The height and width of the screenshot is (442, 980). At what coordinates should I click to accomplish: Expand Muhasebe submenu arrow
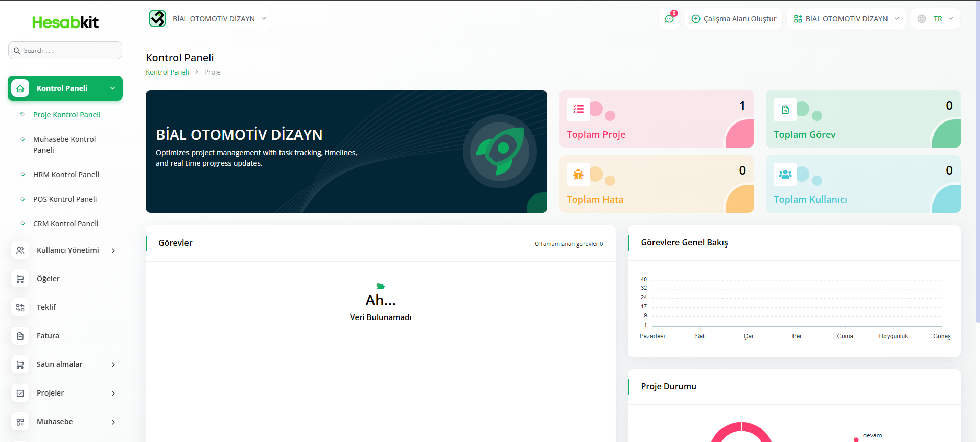pyautogui.click(x=113, y=422)
